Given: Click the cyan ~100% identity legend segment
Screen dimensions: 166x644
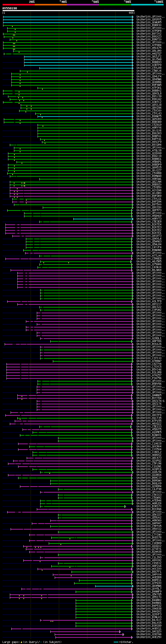Looking at the screenshot, I should pyautogui.click(x=147, y=5).
